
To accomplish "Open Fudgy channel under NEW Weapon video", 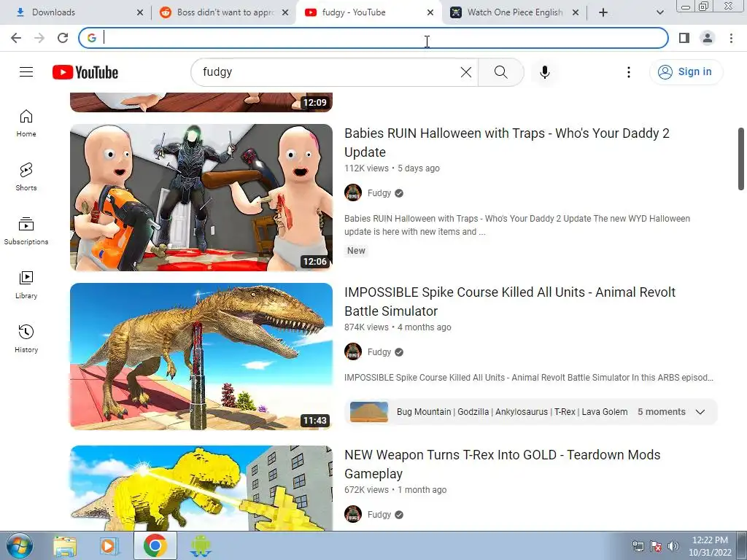I will coord(379,514).
